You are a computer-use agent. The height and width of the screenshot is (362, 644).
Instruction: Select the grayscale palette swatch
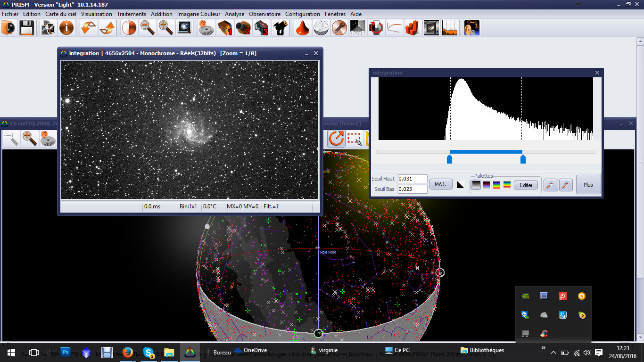click(x=476, y=185)
